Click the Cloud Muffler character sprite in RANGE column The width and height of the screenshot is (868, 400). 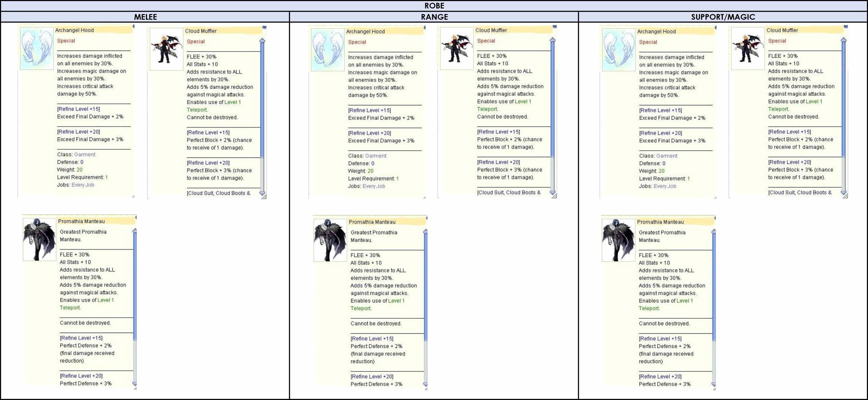point(457,49)
